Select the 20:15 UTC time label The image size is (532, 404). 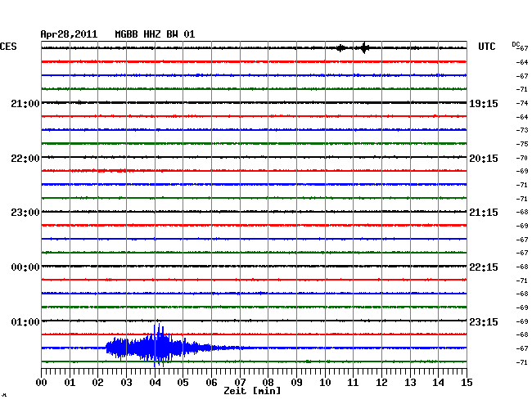[x=484, y=159]
